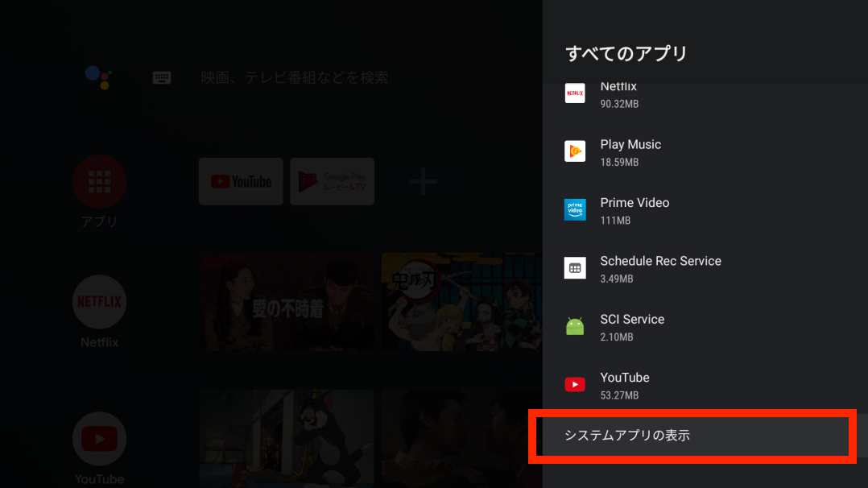Click the YouTube icon in the app list
This screenshot has width=868, height=488.
click(575, 384)
